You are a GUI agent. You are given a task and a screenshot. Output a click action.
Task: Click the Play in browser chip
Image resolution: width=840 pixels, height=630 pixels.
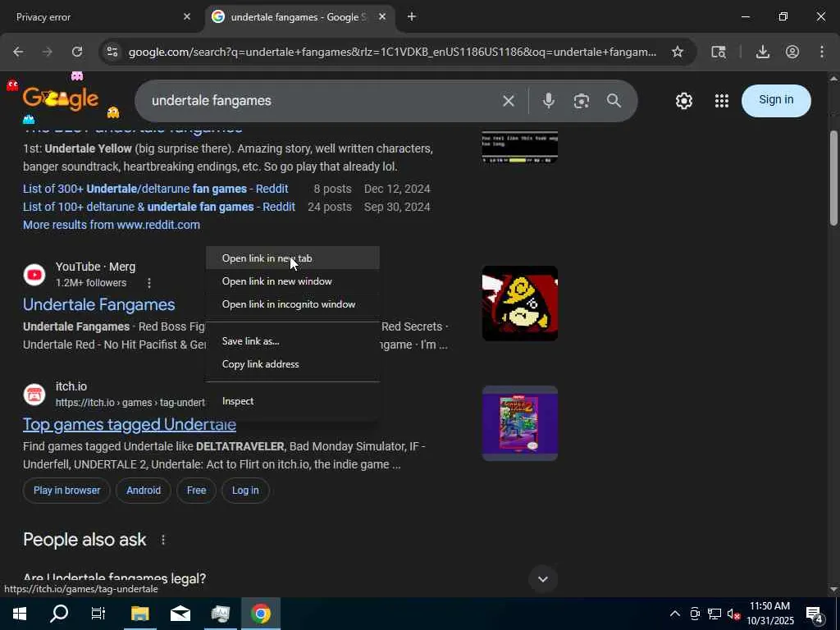point(67,491)
